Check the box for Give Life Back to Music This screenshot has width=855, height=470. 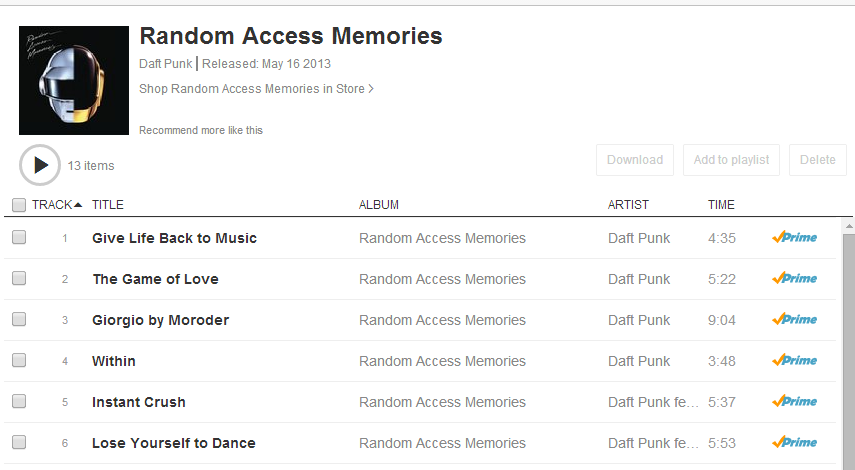tap(19, 238)
